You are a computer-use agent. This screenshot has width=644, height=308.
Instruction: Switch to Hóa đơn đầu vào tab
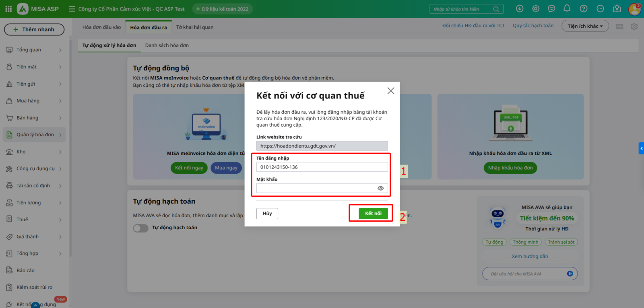(x=101, y=27)
